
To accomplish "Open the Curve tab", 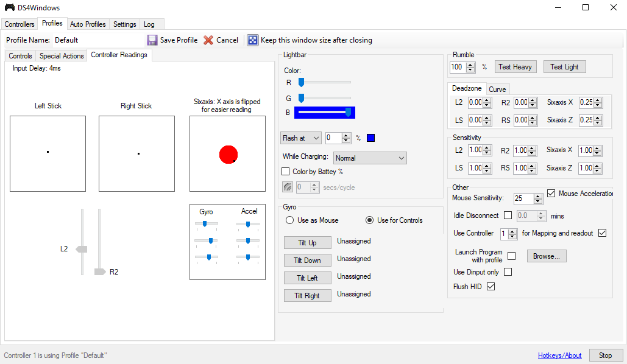I will (x=497, y=89).
